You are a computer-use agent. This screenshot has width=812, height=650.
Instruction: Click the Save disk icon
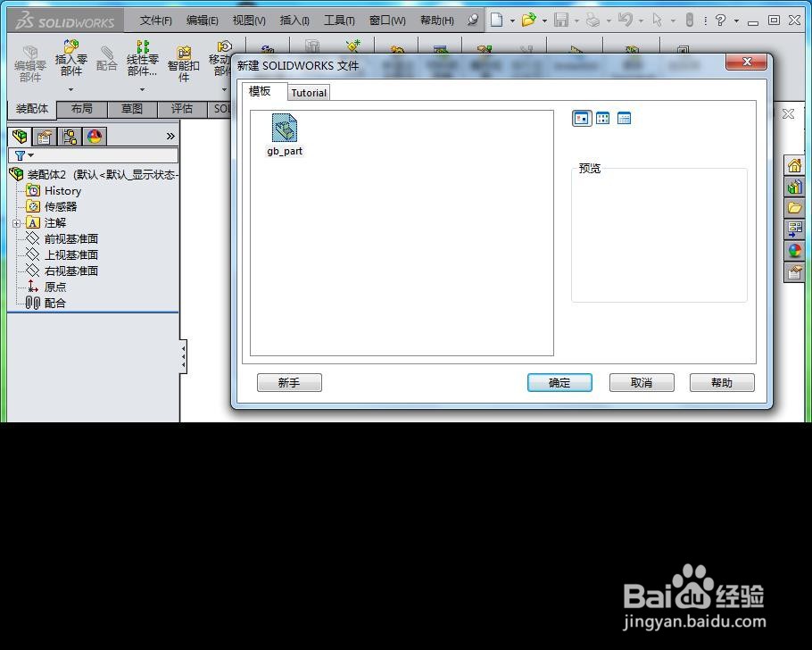point(561,21)
